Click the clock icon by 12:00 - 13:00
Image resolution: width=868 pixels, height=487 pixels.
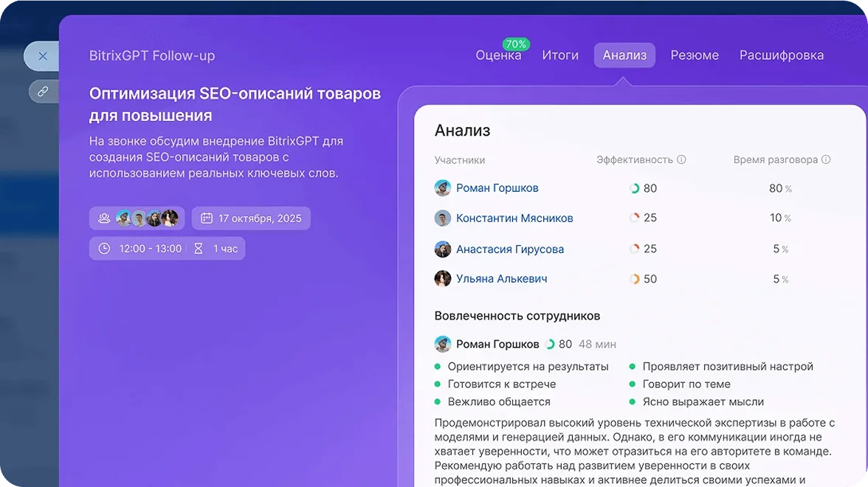tap(104, 249)
